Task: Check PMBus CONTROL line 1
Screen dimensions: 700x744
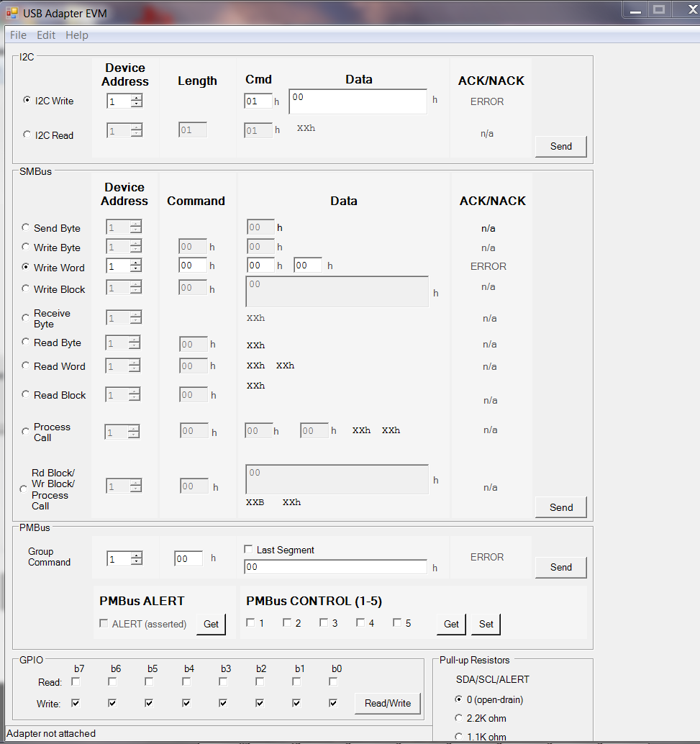Action: click(x=250, y=622)
